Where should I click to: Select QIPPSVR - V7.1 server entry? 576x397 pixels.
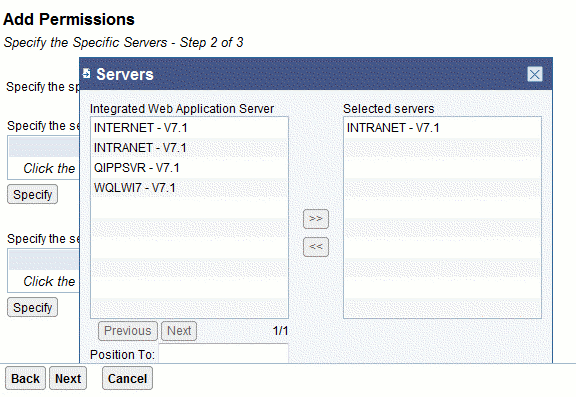pos(189,168)
